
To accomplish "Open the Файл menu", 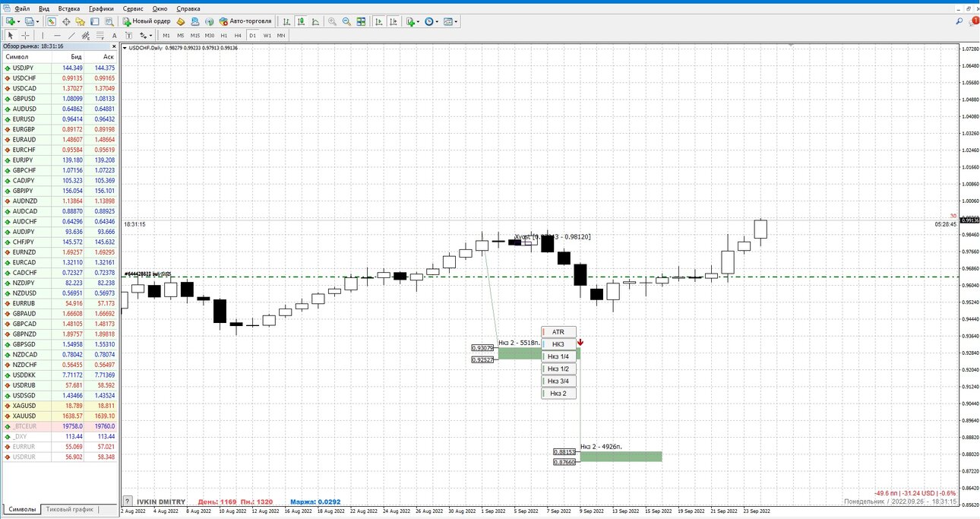I will pyautogui.click(x=22, y=8).
